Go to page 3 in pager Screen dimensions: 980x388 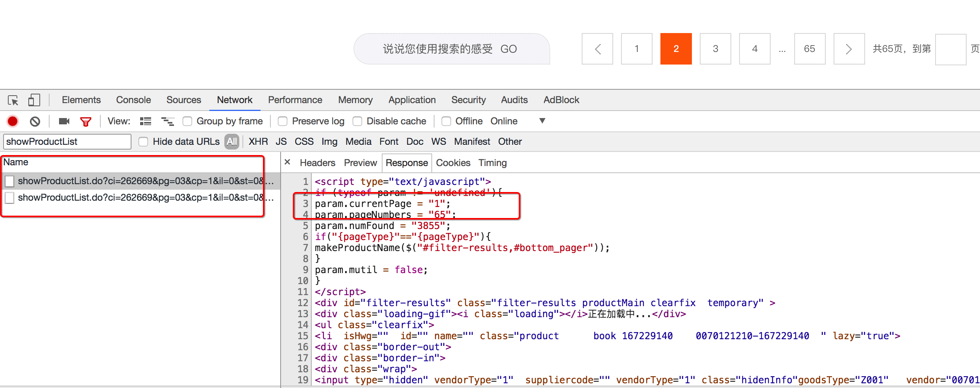pos(716,49)
